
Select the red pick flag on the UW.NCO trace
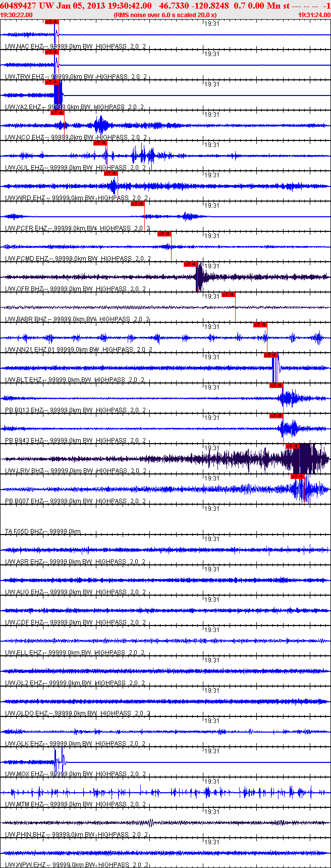(x=57, y=113)
